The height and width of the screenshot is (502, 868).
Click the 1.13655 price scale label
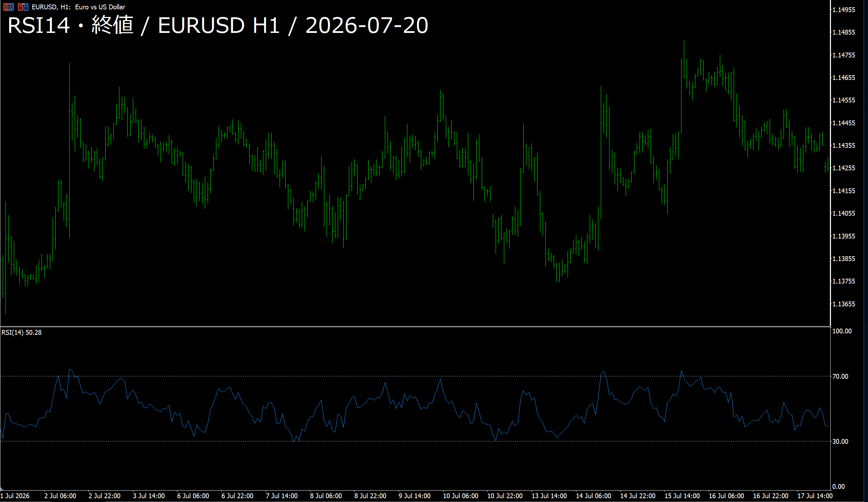coord(844,304)
